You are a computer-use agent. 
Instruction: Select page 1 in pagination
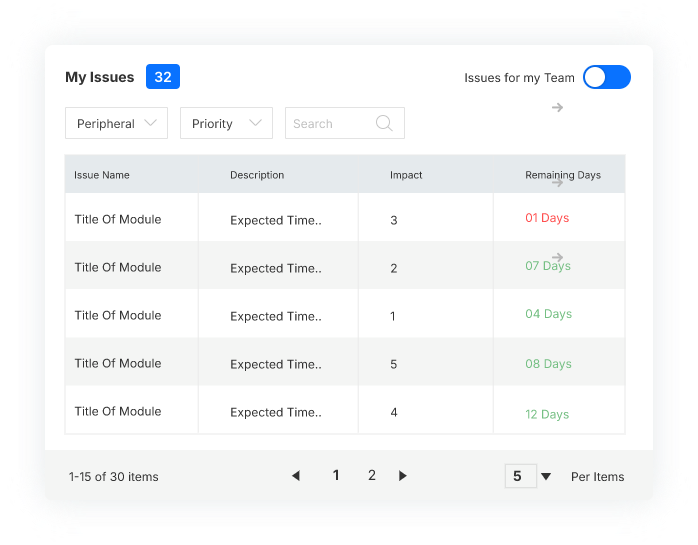[336, 476]
